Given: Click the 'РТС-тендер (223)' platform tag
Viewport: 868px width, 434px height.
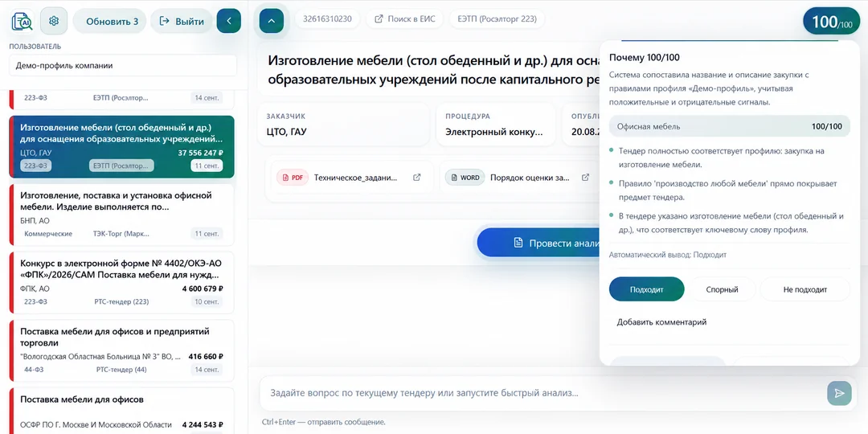Looking at the screenshot, I should click(x=122, y=301).
